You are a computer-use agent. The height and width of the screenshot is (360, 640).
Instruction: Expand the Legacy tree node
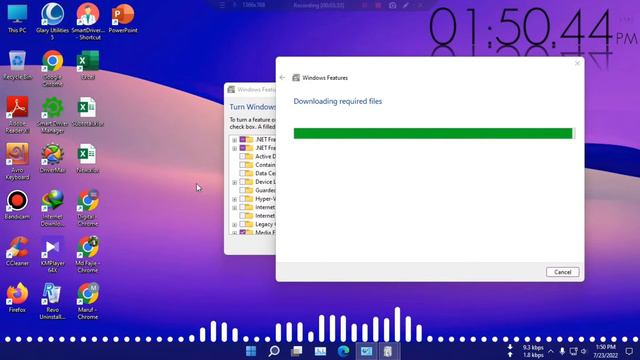click(x=235, y=224)
